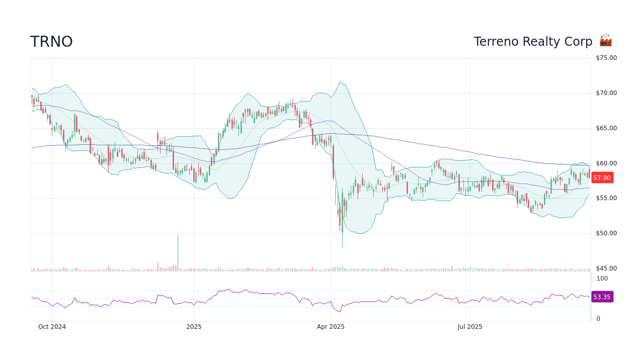
Task: Expand the Jul 2025 axis label
Action: point(471,326)
